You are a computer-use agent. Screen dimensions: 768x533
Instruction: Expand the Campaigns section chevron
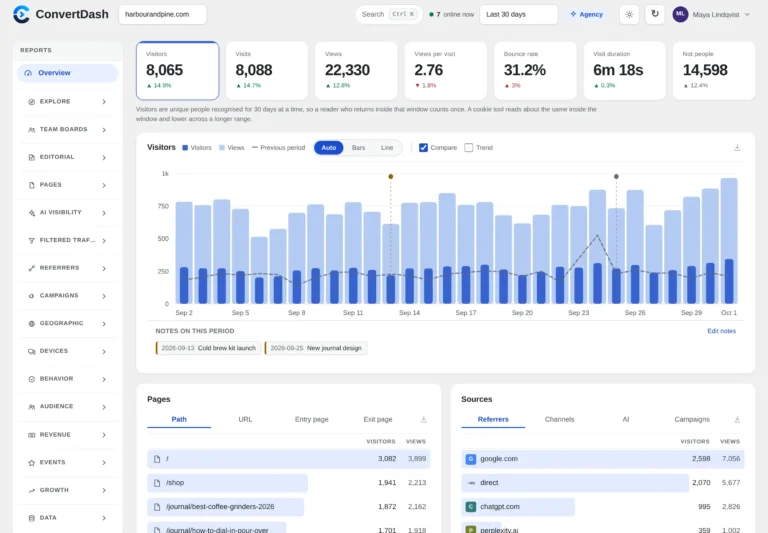click(104, 296)
